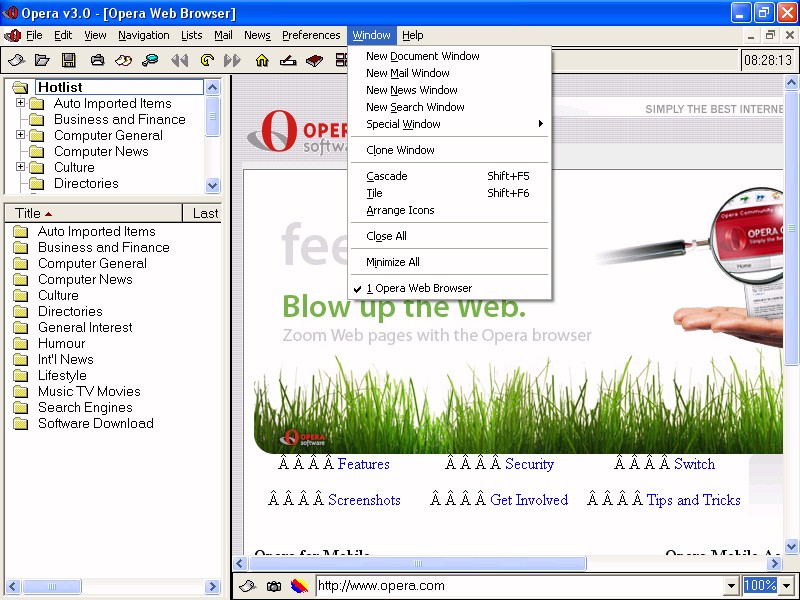Click the Opera title bar application icon
Screen dimensions: 800x600
click(10, 13)
